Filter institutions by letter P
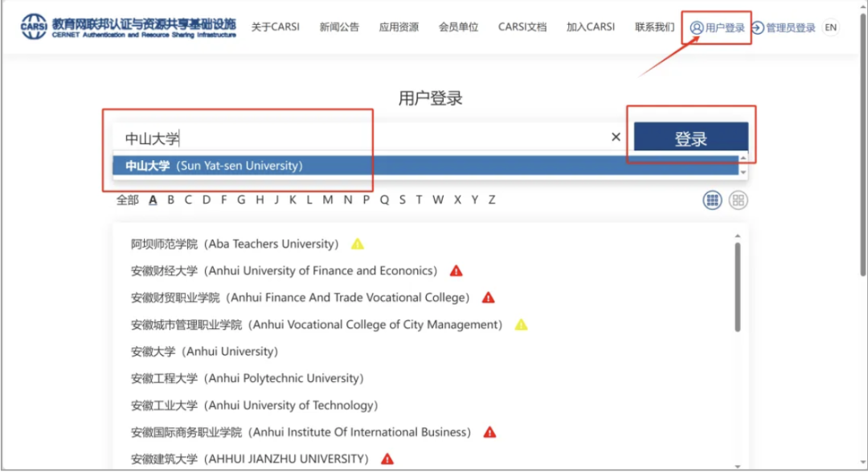This screenshot has width=868, height=473. tap(366, 200)
